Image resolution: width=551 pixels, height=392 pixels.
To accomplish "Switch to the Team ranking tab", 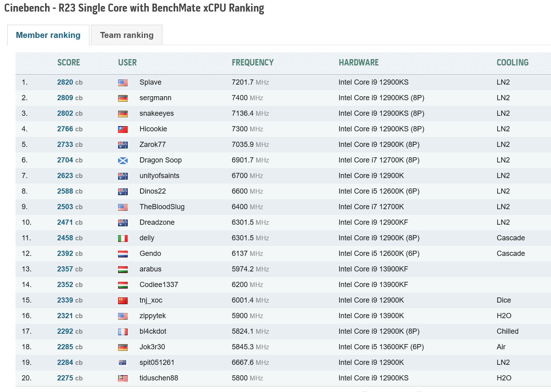I will 126,35.
